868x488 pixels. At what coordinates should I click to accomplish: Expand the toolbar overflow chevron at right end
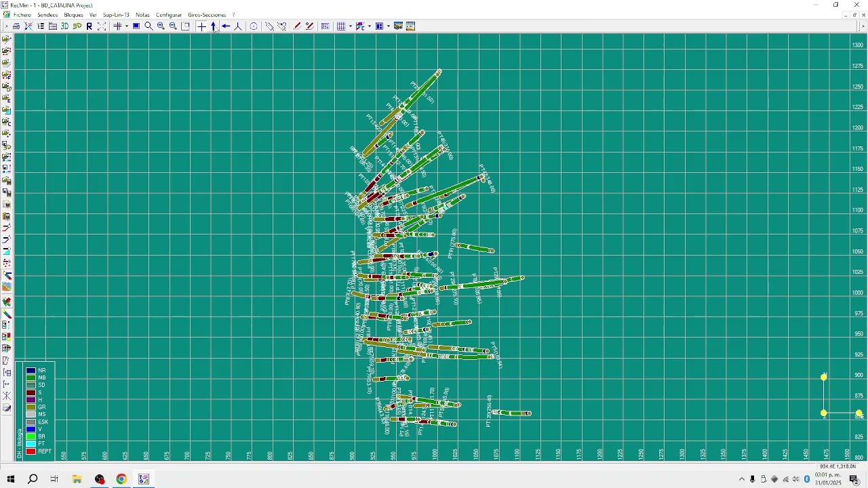(x=863, y=26)
